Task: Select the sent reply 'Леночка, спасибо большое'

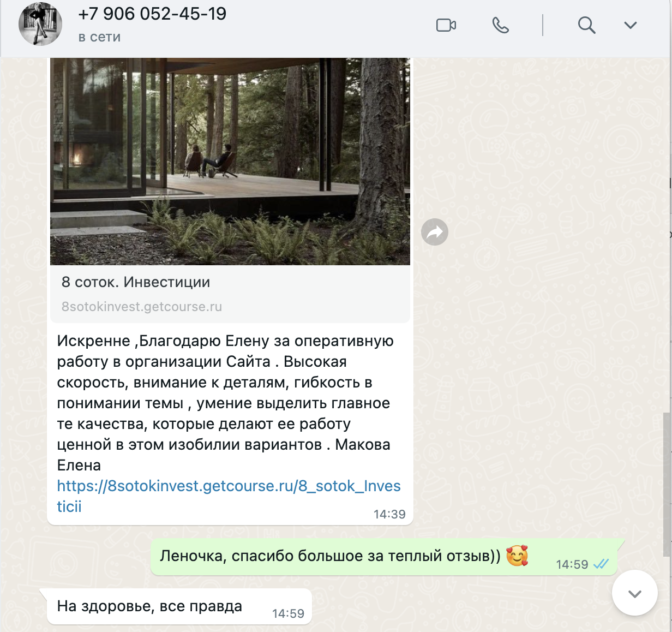Action: pyautogui.click(x=330, y=556)
